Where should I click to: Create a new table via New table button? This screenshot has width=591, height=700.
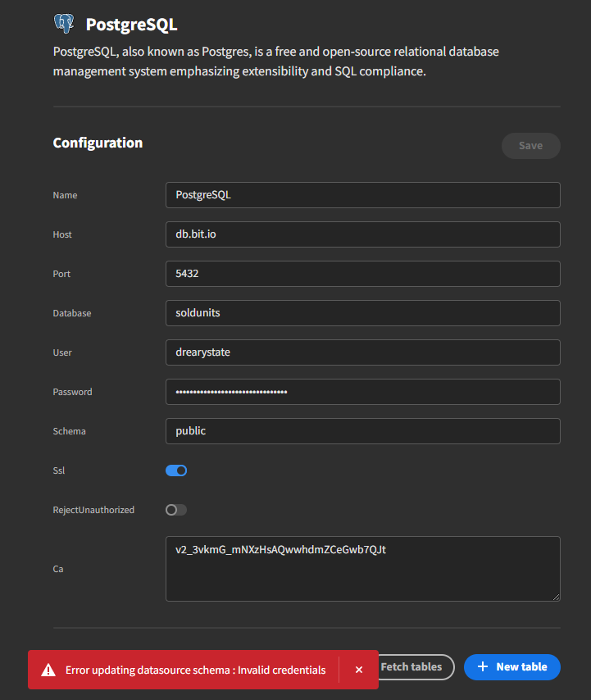[511, 667]
